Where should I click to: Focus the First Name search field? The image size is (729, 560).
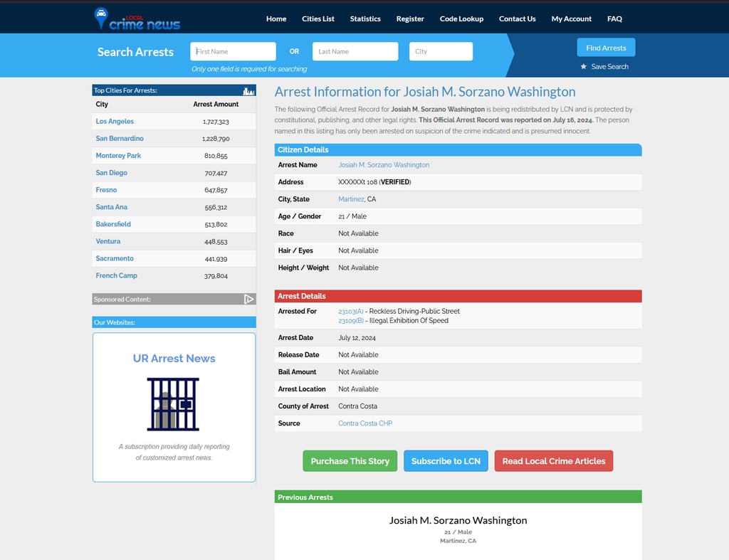click(x=233, y=51)
